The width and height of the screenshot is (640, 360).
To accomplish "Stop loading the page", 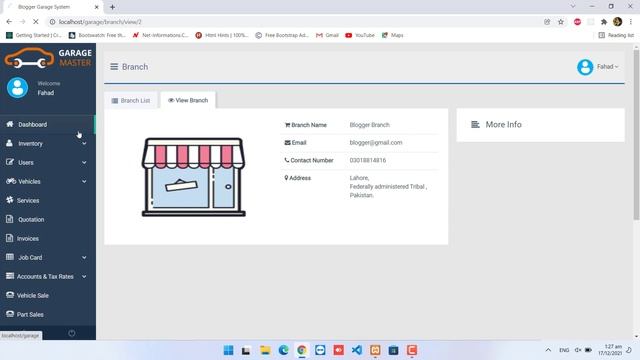I will tap(35, 22).
